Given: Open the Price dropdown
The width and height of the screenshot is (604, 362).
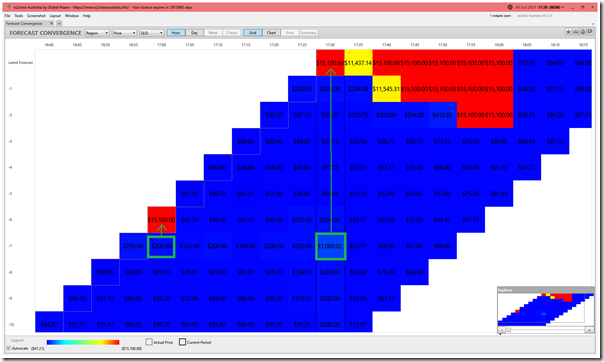Looking at the screenshot, I should [124, 33].
